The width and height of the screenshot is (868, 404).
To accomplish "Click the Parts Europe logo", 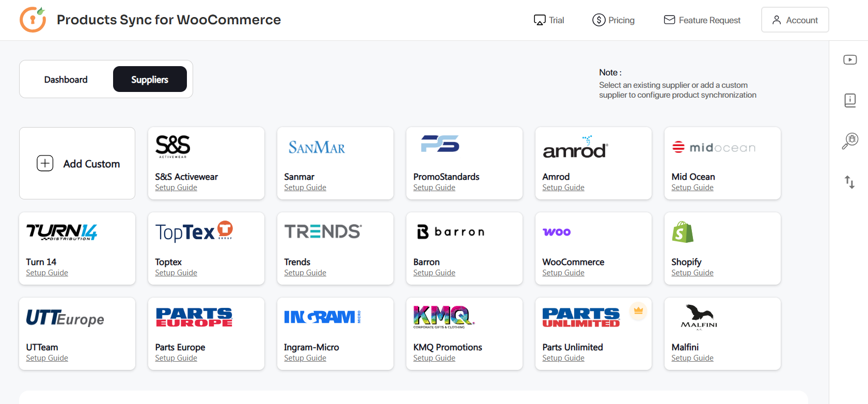I will 194,317.
